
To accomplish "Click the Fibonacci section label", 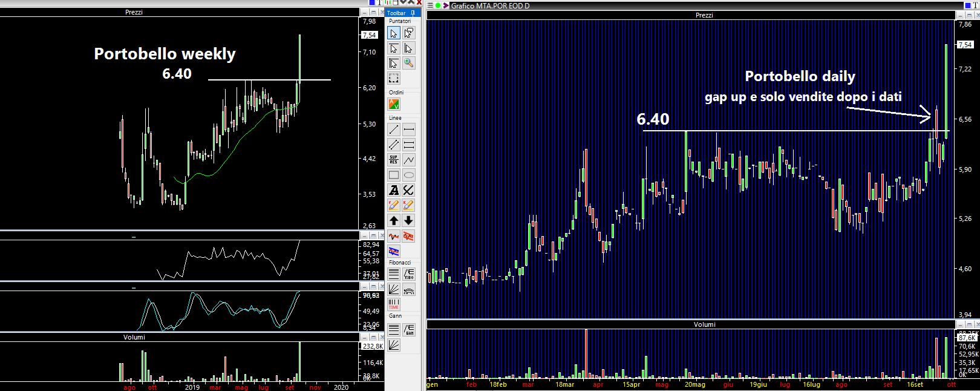I will coord(400,263).
